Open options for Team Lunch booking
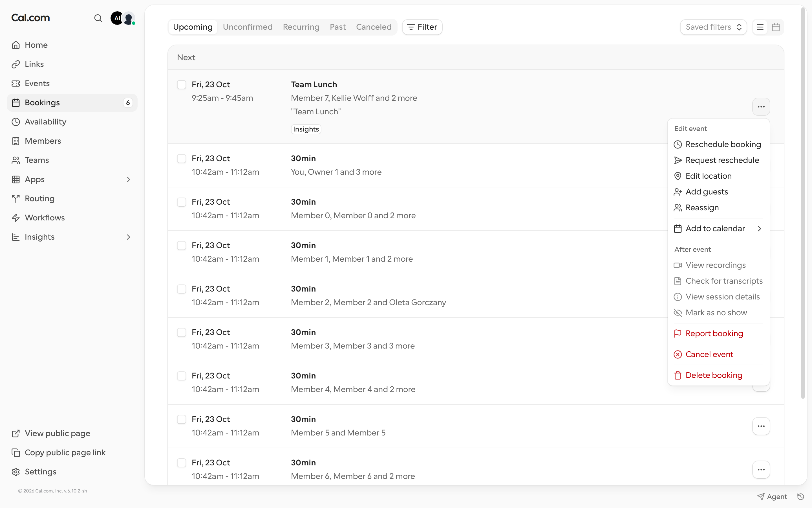Image resolution: width=812 pixels, height=508 pixels. [761, 107]
